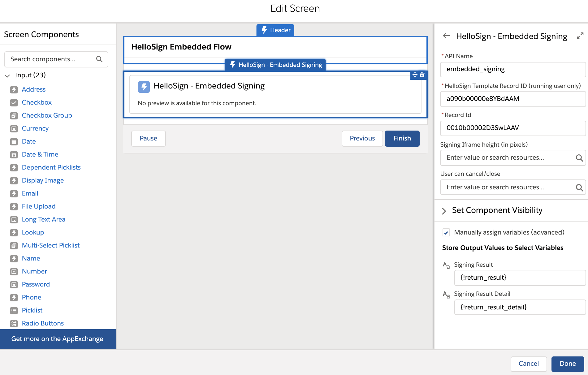The image size is (588, 375).
Task: Edit the Signing Result Detail variable field
Action: [520, 307]
